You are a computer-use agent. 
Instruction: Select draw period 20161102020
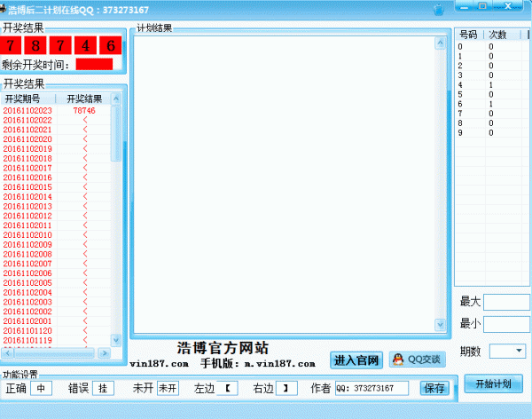click(27, 139)
